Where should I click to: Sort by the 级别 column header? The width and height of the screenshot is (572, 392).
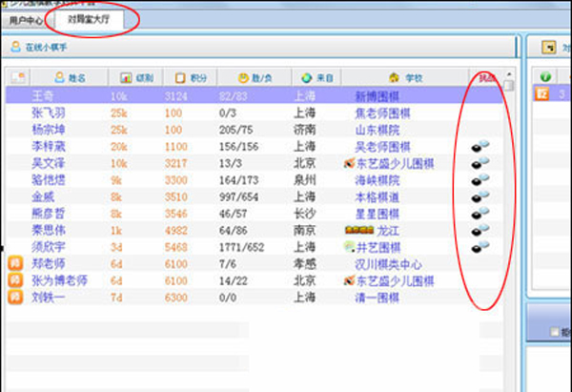click(x=136, y=78)
